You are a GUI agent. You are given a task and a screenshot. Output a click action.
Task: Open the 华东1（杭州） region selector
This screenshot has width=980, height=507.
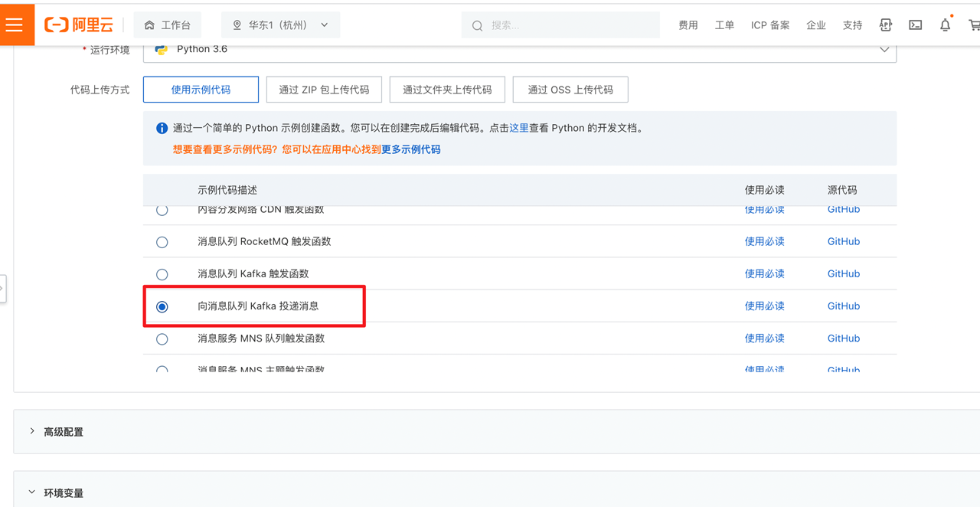point(280,25)
